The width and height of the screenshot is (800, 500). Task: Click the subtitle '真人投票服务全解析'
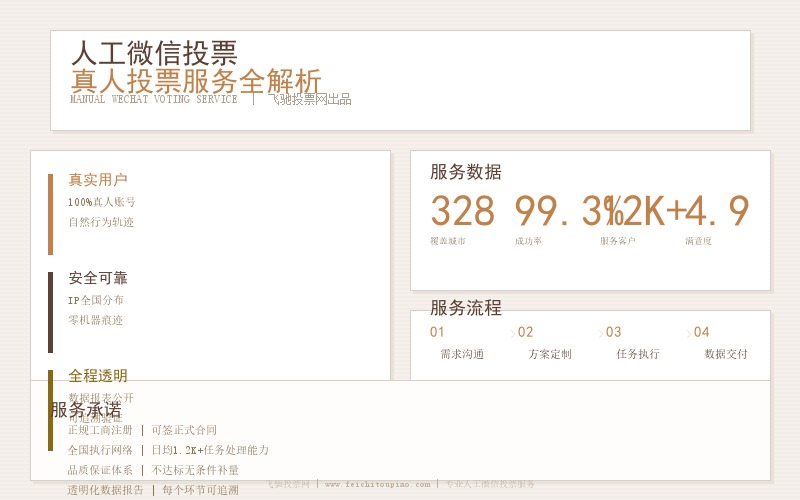(196, 81)
